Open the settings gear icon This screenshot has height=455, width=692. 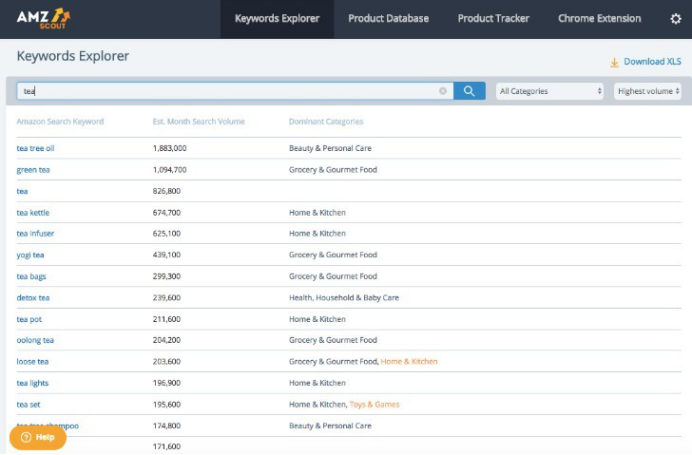point(676,19)
